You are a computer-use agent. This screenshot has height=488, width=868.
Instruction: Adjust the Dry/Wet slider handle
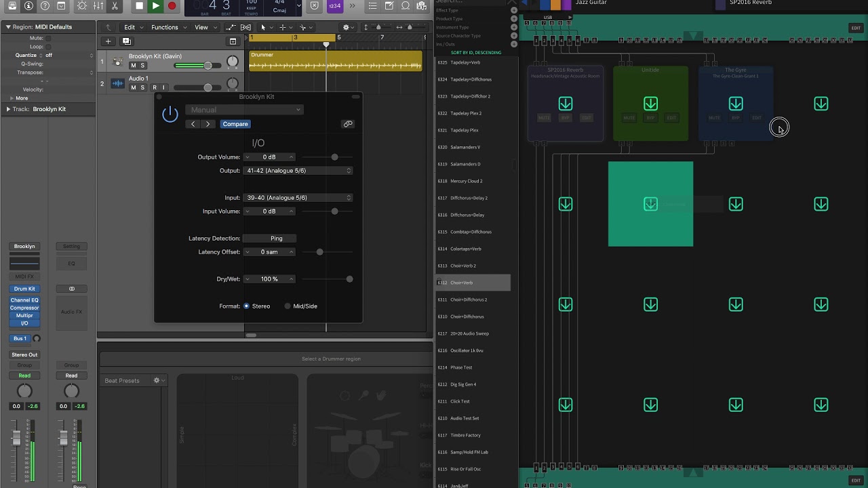349,279
